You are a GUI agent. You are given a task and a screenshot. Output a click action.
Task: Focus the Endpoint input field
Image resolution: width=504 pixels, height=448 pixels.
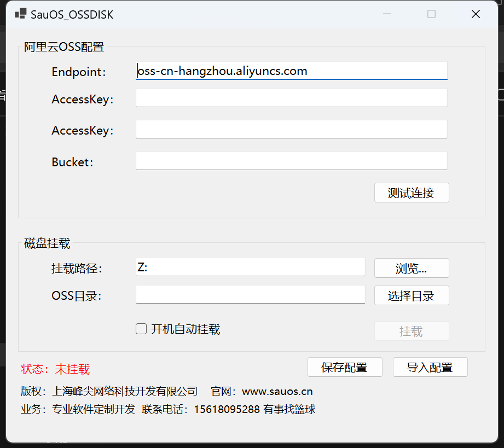(291, 71)
